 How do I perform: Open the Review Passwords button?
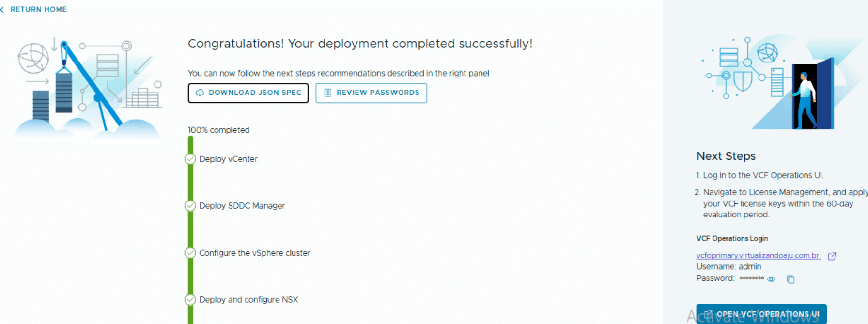click(371, 93)
